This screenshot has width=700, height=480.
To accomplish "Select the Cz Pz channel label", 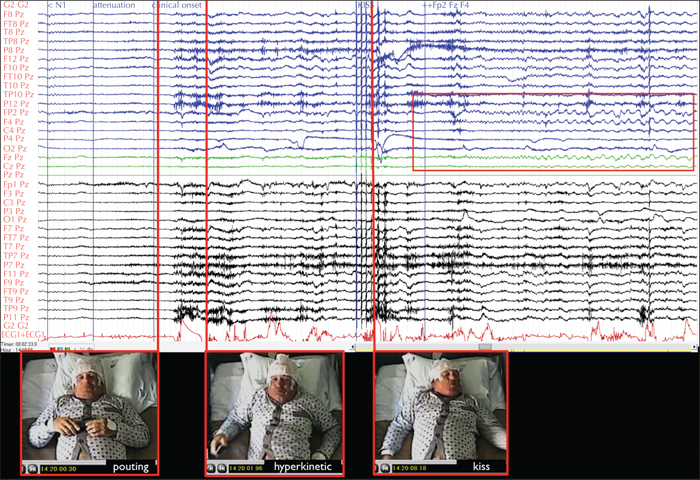I will tap(14, 167).
